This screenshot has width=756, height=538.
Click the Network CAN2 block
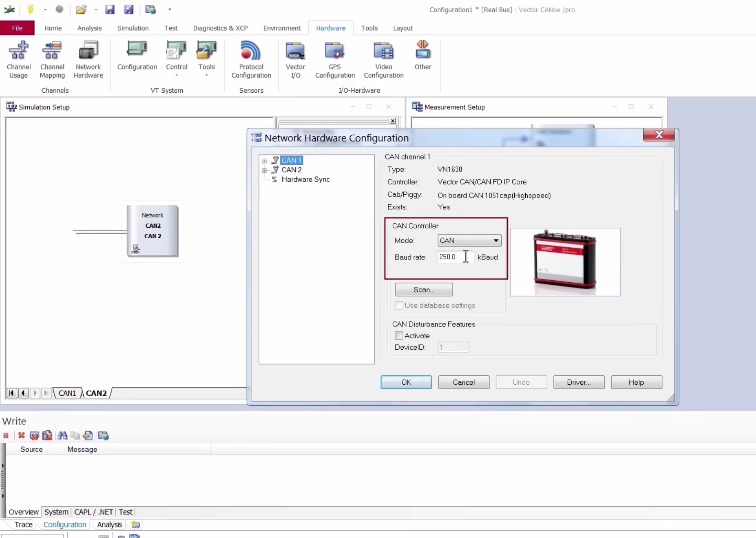click(153, 231)
